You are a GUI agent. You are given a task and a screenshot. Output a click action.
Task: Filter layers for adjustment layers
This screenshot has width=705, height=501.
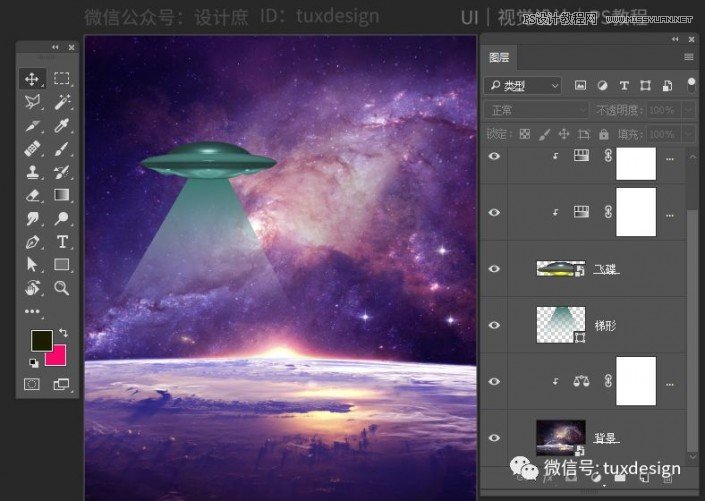pyautogui.click(x=602, y=85)
